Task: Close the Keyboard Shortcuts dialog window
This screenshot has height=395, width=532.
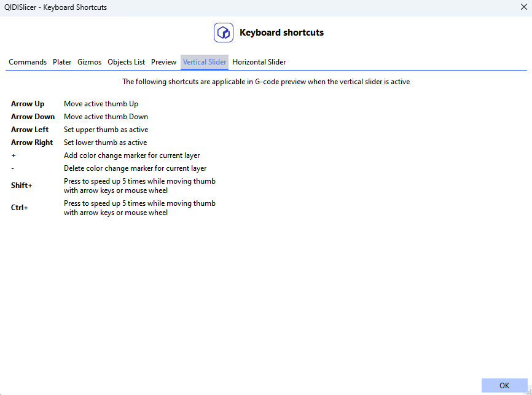Action: (x=523, y=7)
